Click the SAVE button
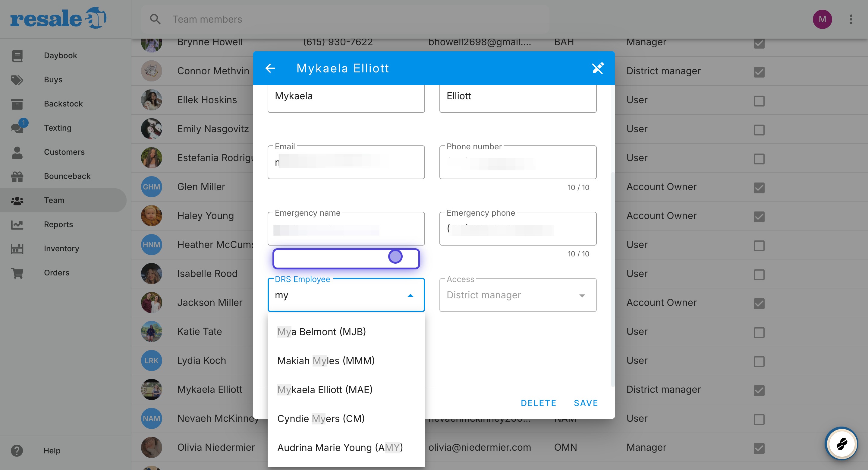The image size is (868, 470). pyautogui.click(x=586, y=403)
